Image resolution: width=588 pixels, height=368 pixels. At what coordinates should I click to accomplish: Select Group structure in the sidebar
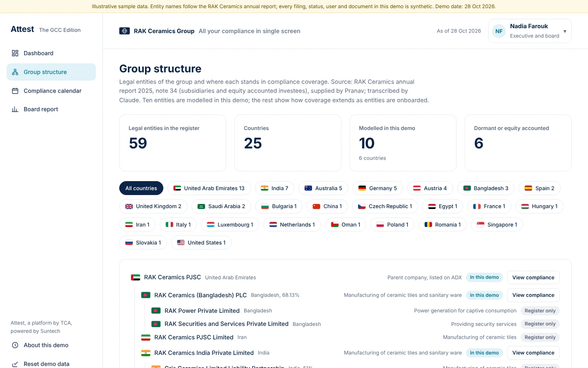(x=51, y=72)
